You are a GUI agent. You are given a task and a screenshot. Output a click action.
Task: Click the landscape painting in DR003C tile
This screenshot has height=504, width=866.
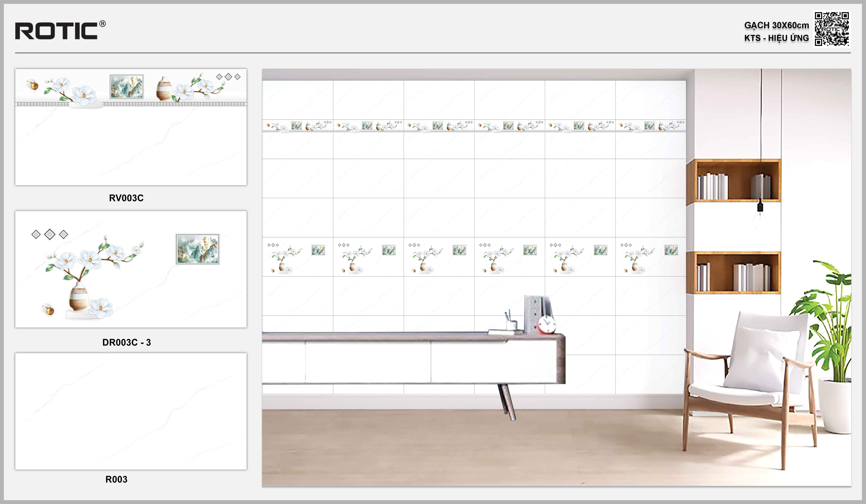point(198,249)
